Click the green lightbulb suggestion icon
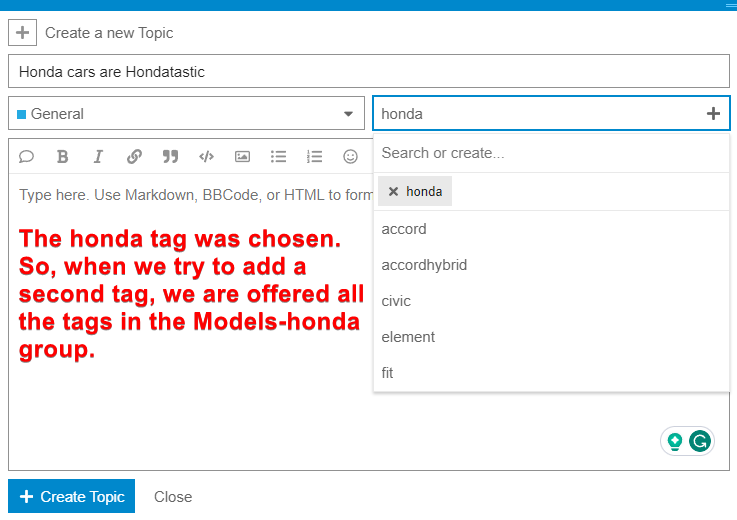737x520 pixels. click(x=675, y=441)
